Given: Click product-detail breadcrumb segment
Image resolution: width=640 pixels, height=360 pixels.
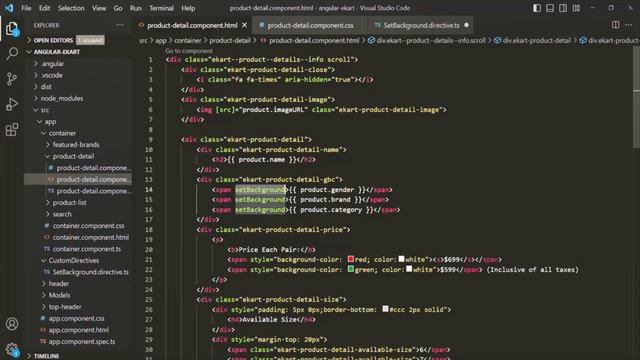Looking at the screenshot, I should pyautogui.click(x=230, y=40).
